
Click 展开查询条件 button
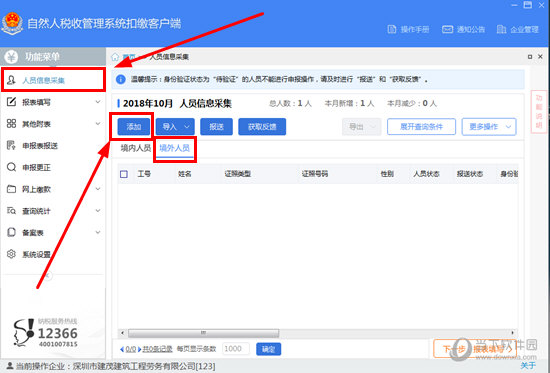point(421,127)
